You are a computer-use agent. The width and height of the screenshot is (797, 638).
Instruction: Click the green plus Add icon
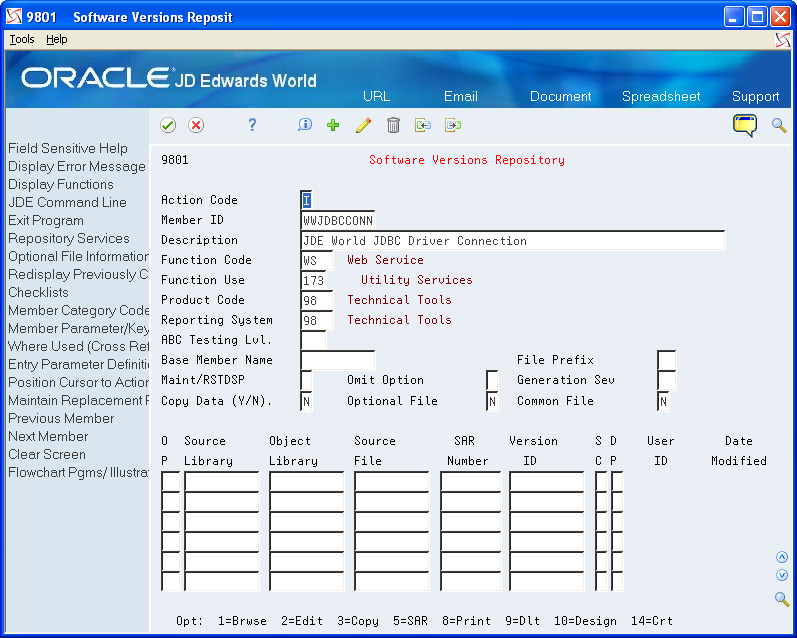coord(333,125)
